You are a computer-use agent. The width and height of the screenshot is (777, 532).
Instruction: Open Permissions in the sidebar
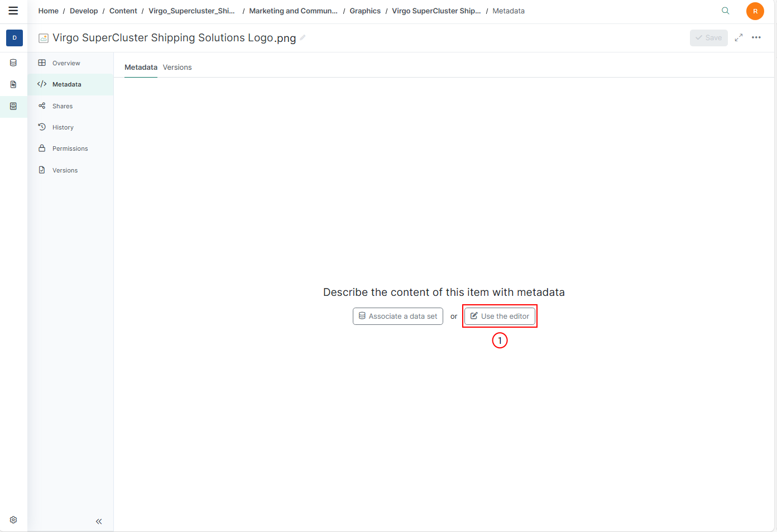point(70,148)
